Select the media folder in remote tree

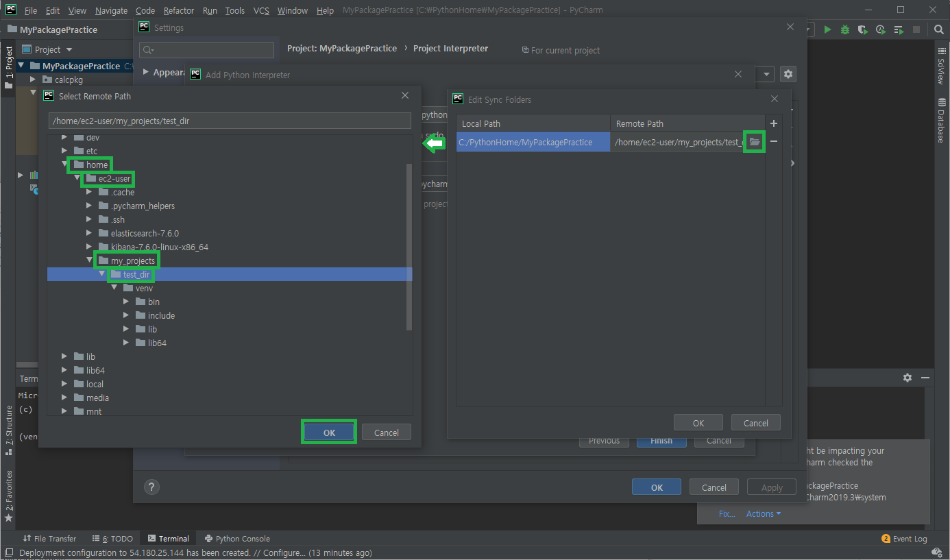click(x=97, y=398)
